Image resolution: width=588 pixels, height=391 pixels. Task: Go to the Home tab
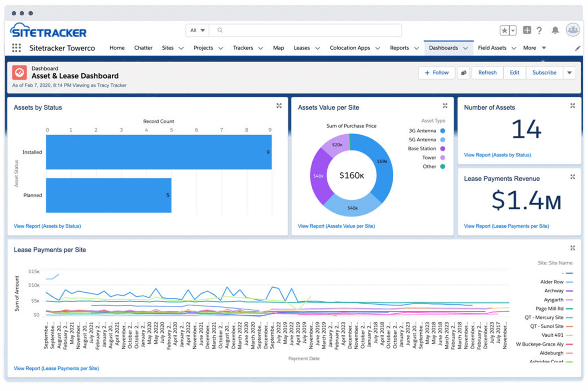[x=117, y=48]
